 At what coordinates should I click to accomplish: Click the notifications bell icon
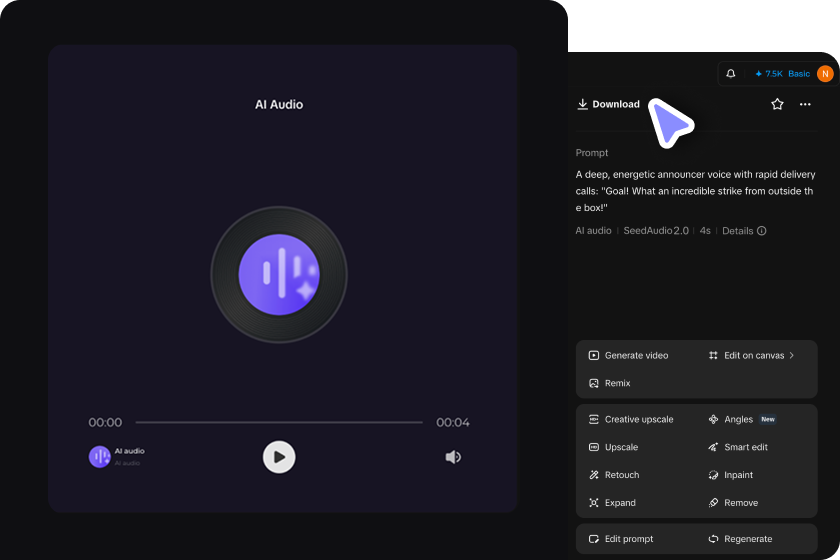point(731,74)
